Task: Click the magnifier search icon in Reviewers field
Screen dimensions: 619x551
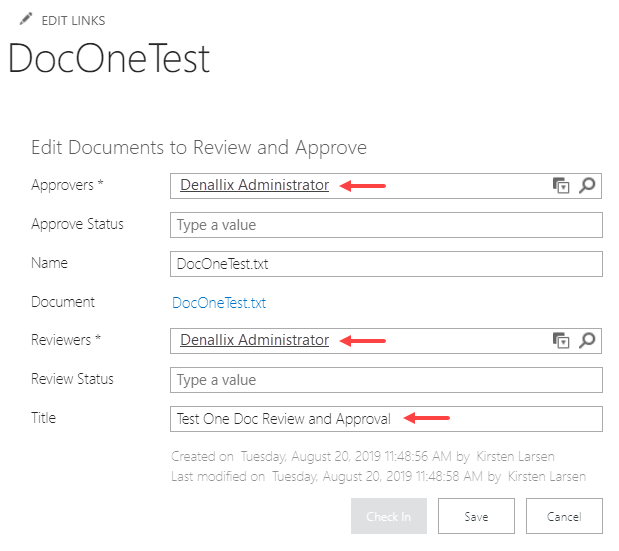Action: click(588, 341)
